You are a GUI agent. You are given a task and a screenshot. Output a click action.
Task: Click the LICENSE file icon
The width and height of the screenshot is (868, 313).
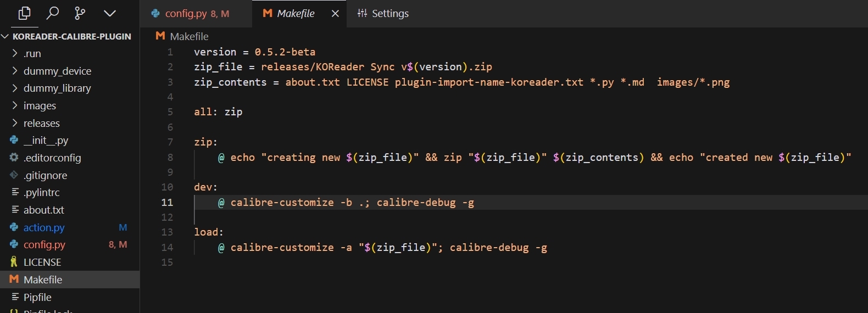tap(14, 262)
